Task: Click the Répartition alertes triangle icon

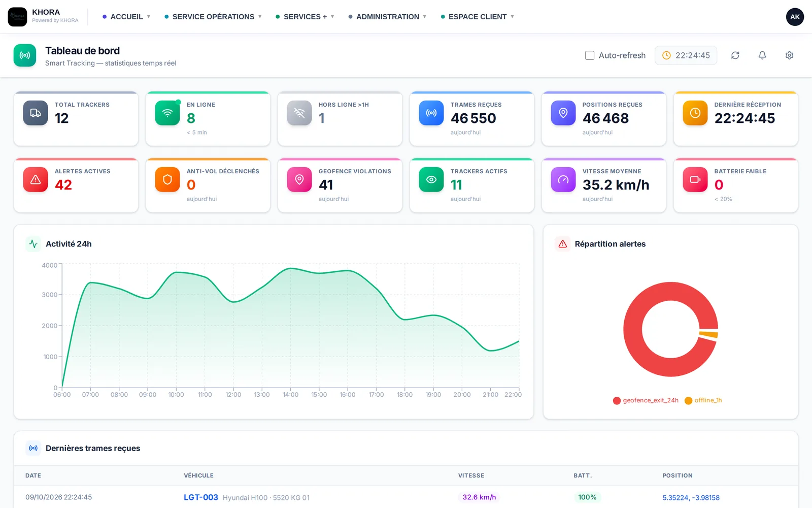Action: [563, 244]
